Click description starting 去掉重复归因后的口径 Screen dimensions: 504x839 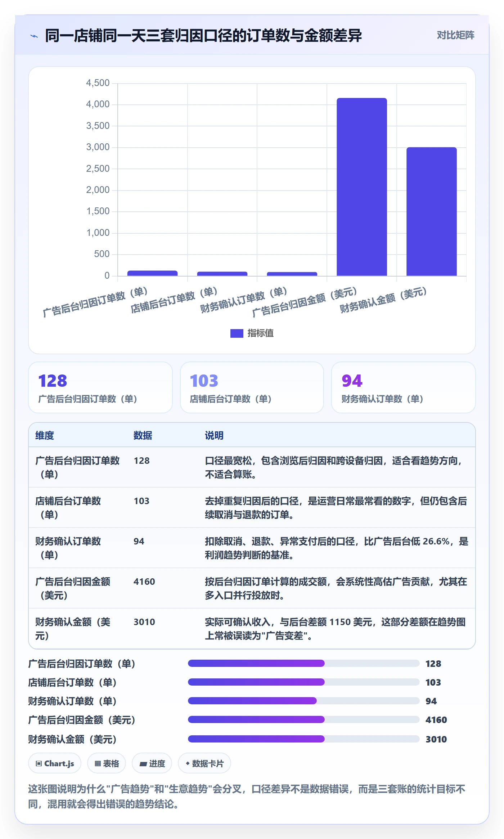[336, 508]
